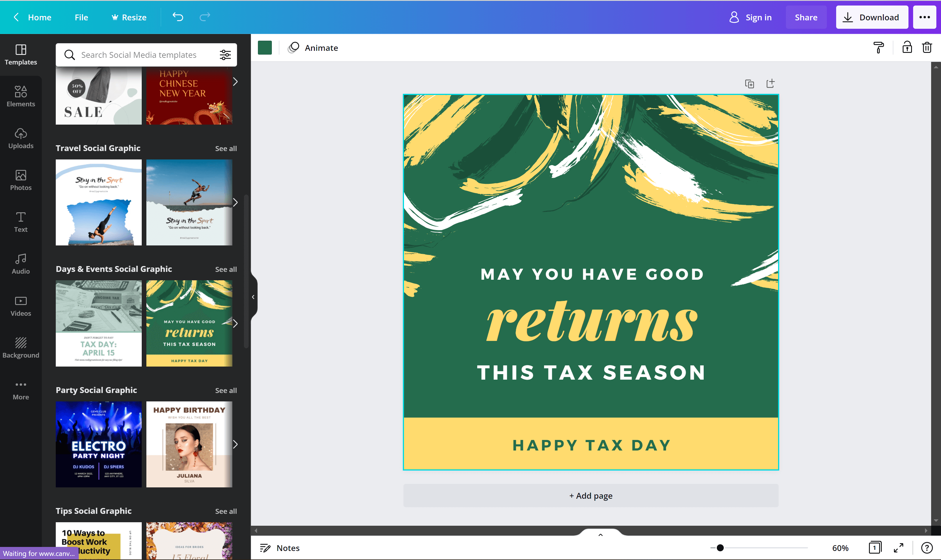Select the Happy Chinese New Year template

(189, 96)
